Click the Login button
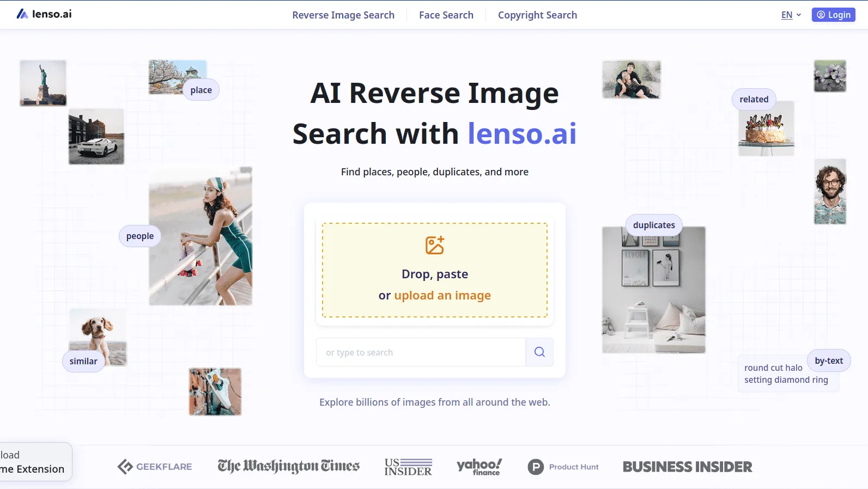The image size is (868, 489). pos(834,15)
